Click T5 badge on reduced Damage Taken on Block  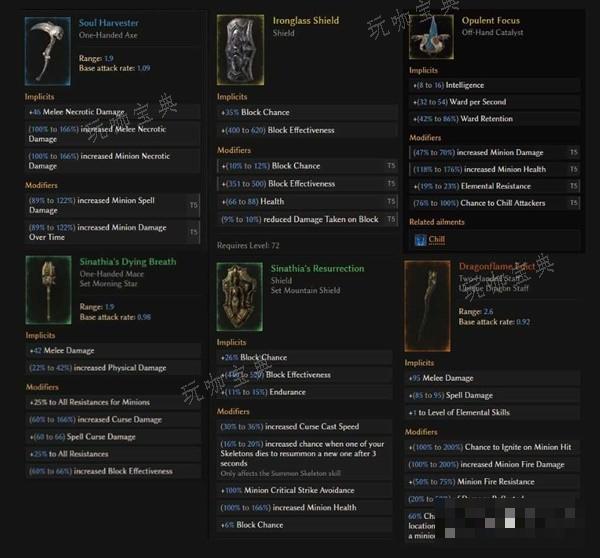click(x=391, y=219)
